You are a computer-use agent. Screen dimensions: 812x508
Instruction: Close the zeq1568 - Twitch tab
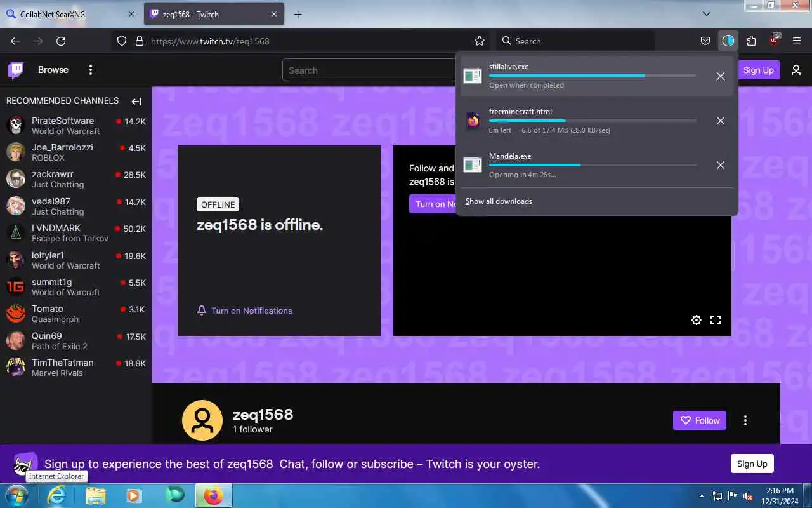pyautogui.click(x=274, y=14)
